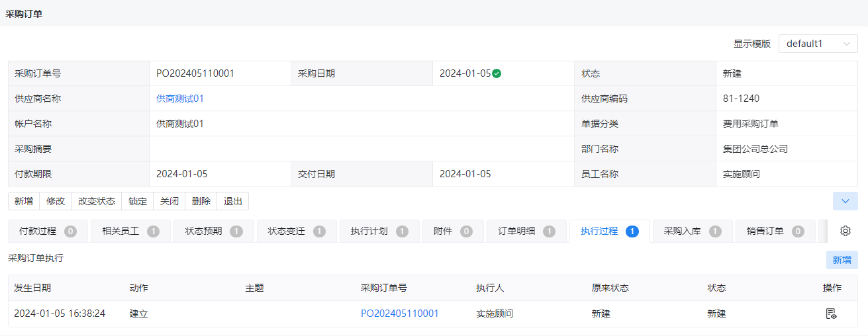Show the 附件 tab
The height and width of the screenshot is (336, 868).
(x=453, y=231)
